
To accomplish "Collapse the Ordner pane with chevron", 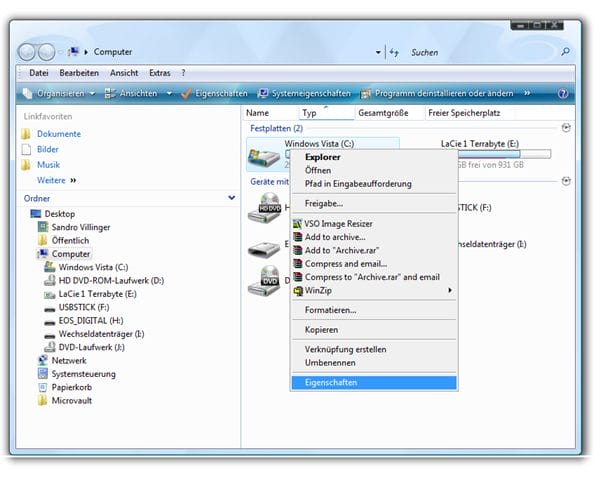I will (x=230, y=198).
